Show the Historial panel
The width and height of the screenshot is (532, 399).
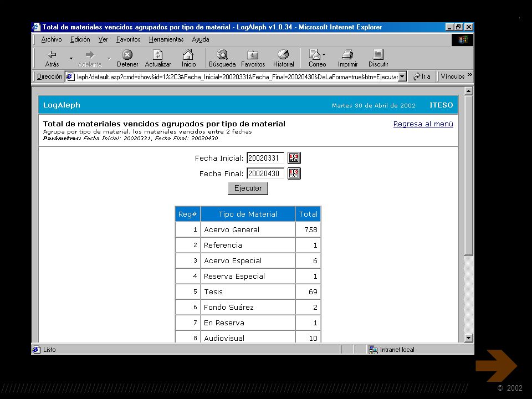(283, 58)
